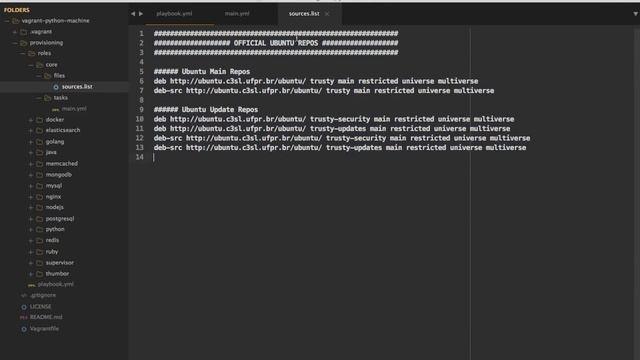Collapse the vagrant-python-machine root folder
640x360 pixels.
(7, 20)
